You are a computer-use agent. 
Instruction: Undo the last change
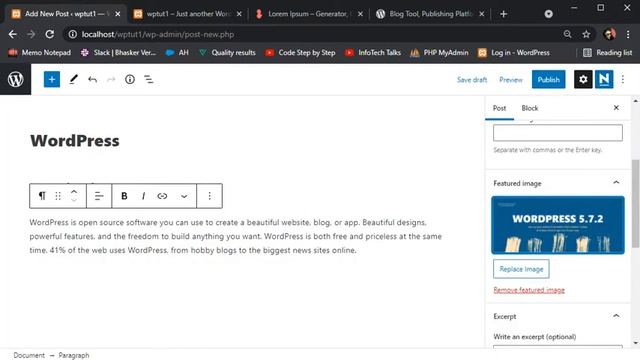92,79
